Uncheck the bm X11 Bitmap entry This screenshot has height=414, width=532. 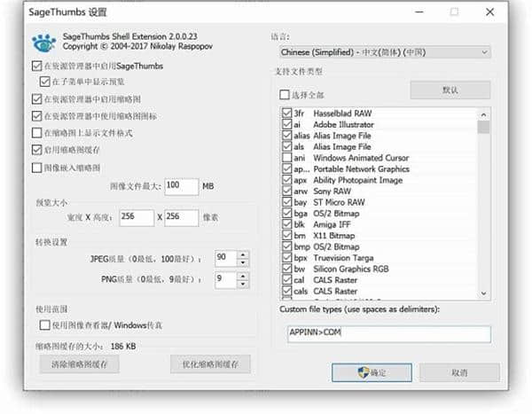coord(287,235)
